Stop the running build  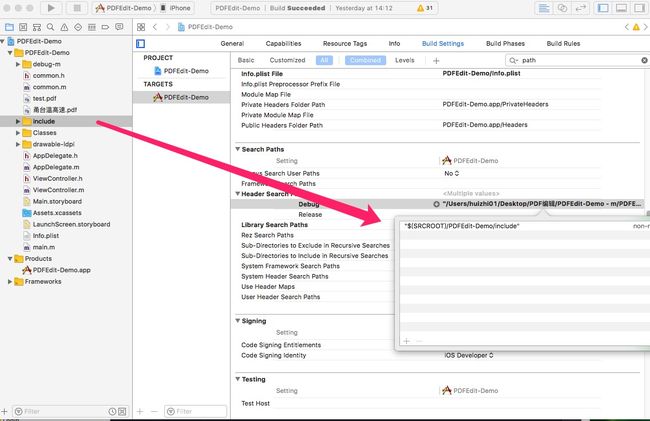pyautogui.click(x=77, y=8)
